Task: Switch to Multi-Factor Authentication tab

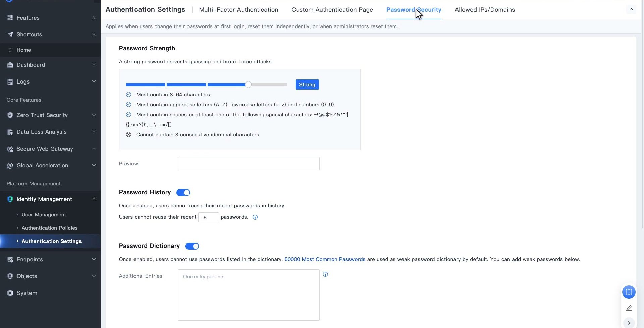Action: click(238, 10)
